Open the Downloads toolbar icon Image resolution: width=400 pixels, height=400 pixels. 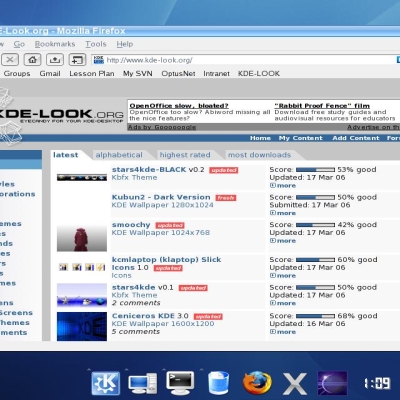tap(55, 60)
